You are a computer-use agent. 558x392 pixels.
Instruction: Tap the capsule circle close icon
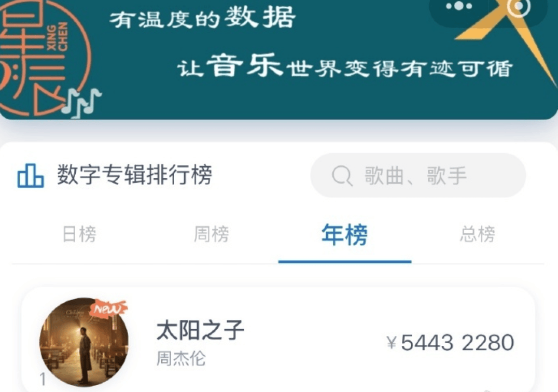coord(519,6)
